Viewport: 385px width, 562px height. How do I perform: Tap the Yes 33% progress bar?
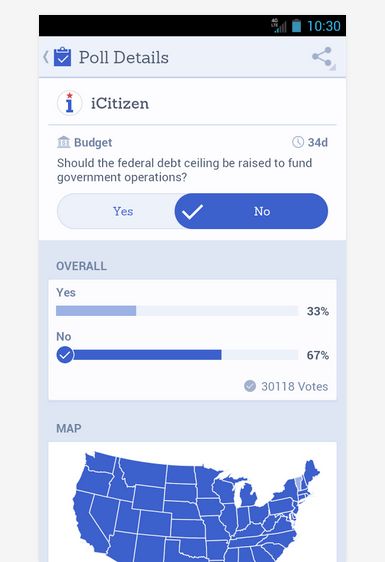click(177, 311)
